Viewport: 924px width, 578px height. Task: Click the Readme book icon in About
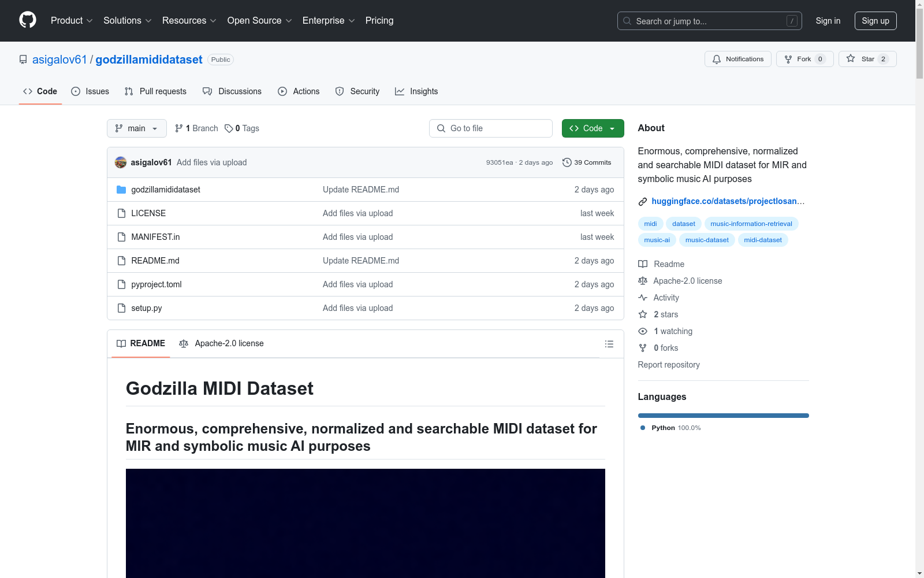tap(643, 264)
